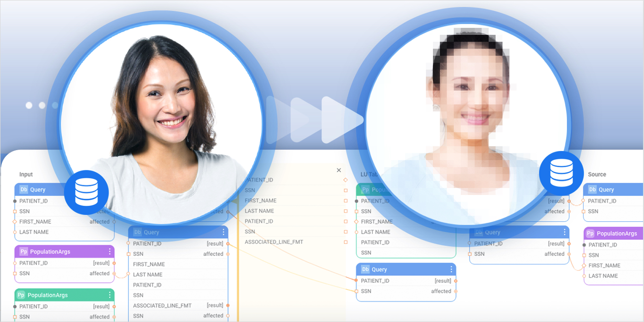This screenshot has width=644, height=322.
Task: Click FIRST_NAME row in Source PopulationArgs
Action: pyautogui.click(x=614, y=266)
